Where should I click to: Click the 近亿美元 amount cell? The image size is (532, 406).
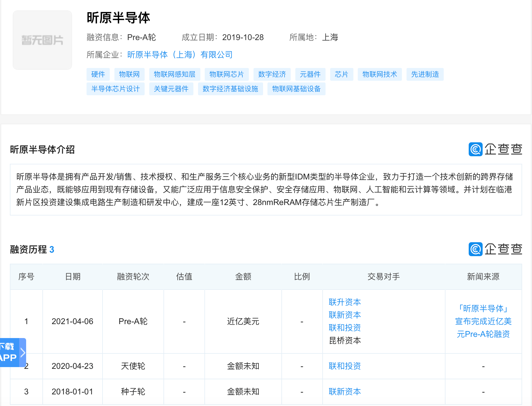[243, 321]
